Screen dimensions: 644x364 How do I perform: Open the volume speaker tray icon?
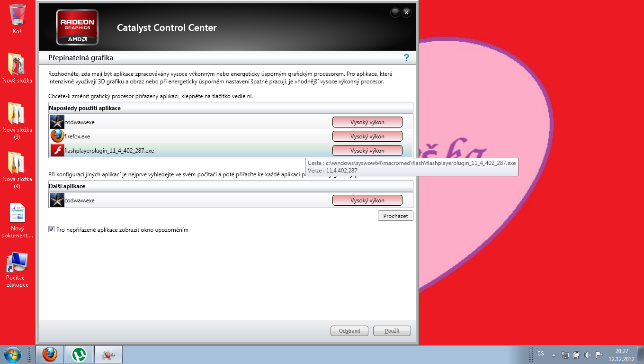click(588, 355)
